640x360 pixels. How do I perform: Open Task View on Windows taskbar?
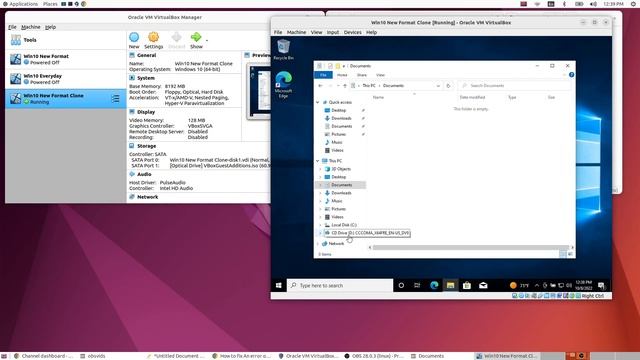417,285
